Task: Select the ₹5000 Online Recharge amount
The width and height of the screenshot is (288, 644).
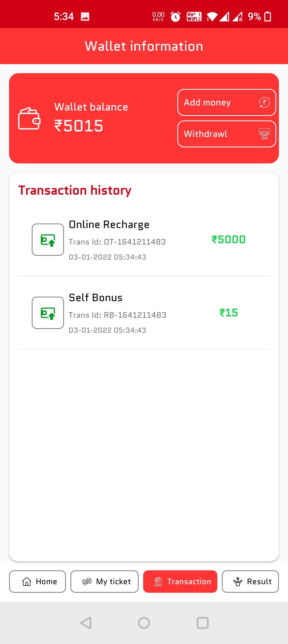Action: (229, 239)
